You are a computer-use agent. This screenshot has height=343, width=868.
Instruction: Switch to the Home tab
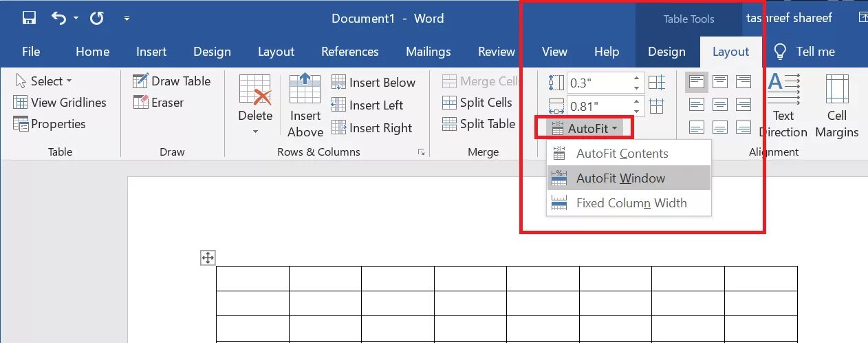(92, 52)
